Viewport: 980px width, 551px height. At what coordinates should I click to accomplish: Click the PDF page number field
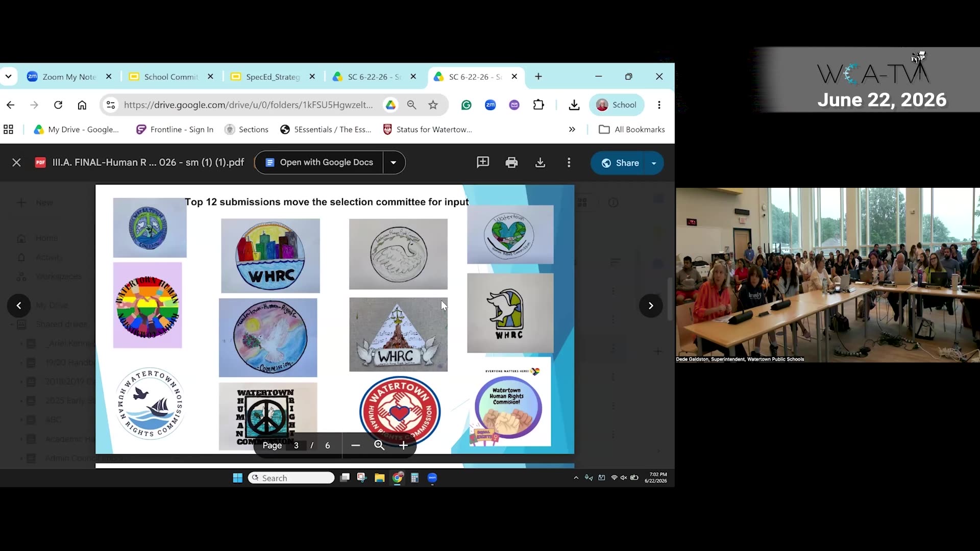(296, 445)
